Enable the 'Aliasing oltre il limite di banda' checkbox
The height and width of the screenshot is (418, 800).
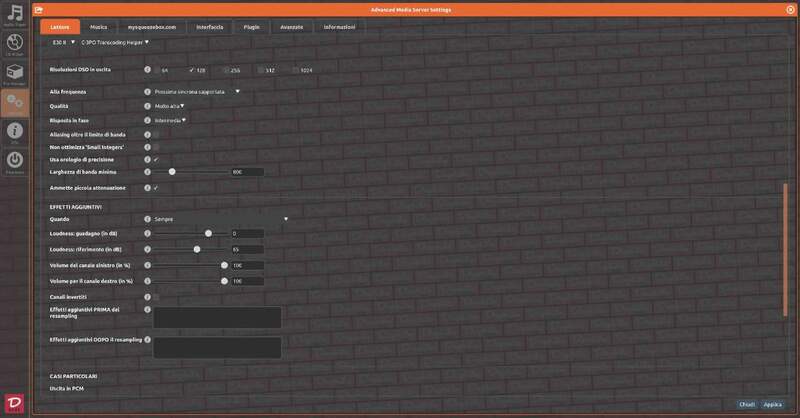pos(156,133)
